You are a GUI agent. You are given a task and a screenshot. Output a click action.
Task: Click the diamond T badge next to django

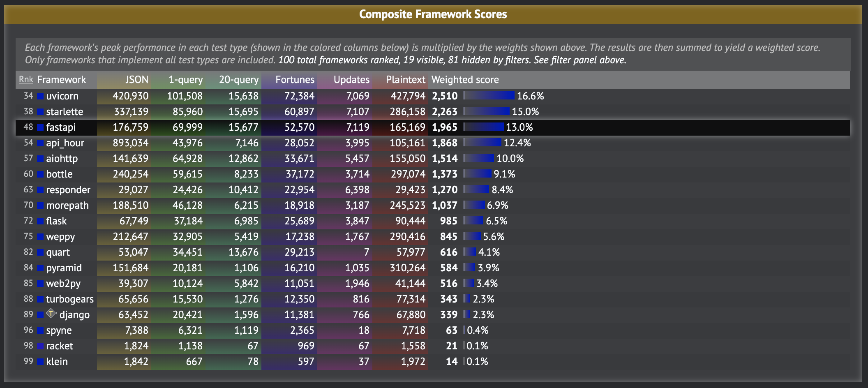[x=51, y=314]
